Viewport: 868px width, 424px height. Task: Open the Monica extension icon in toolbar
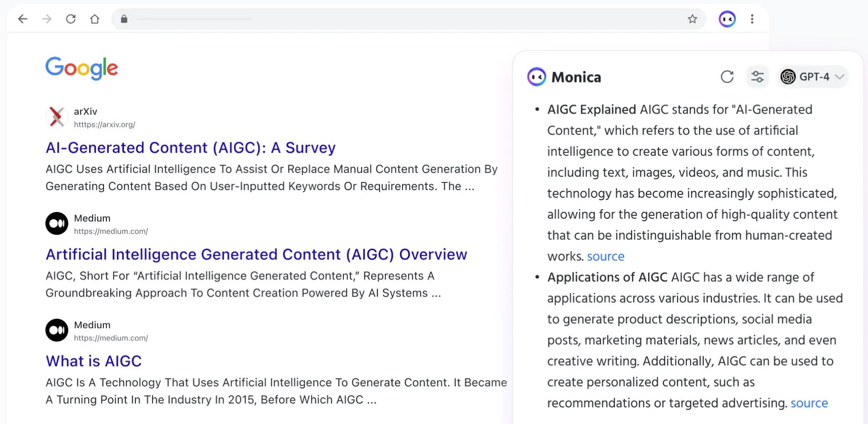pyautogui.click(x=727, y=19)
